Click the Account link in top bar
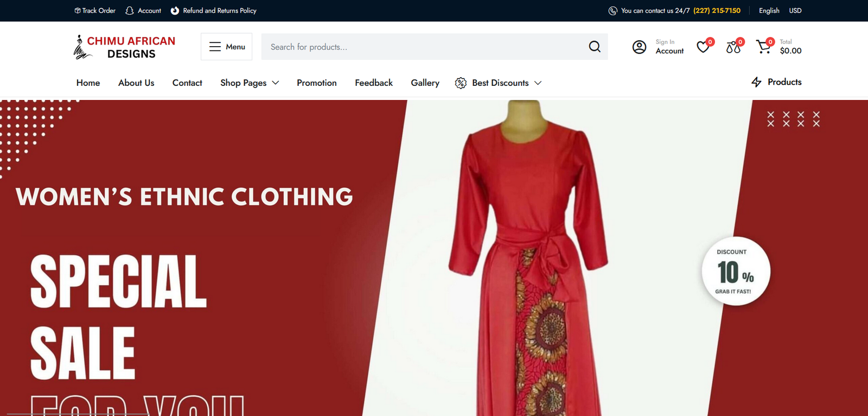868x416 pixels. tap(150, 11)
